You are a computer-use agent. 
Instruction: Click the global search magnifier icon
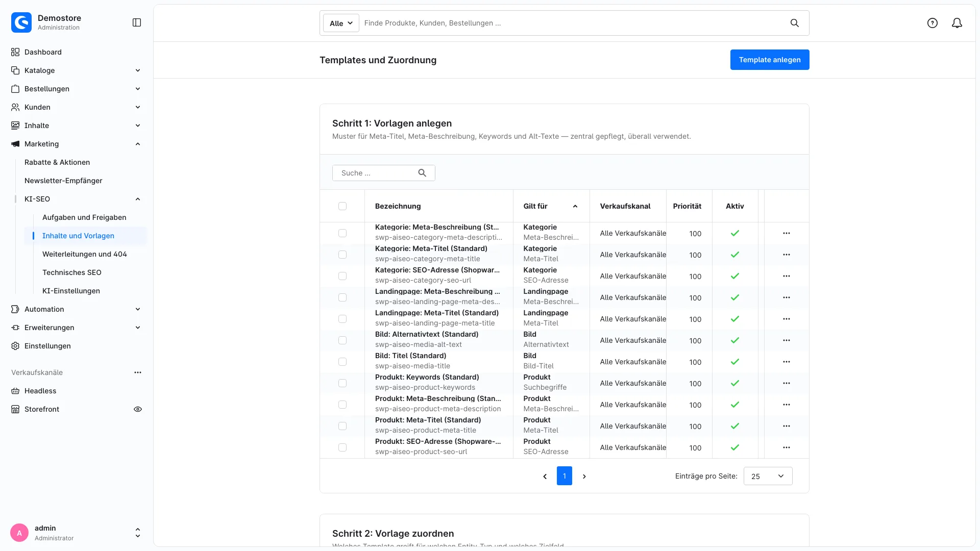[795, 23]
